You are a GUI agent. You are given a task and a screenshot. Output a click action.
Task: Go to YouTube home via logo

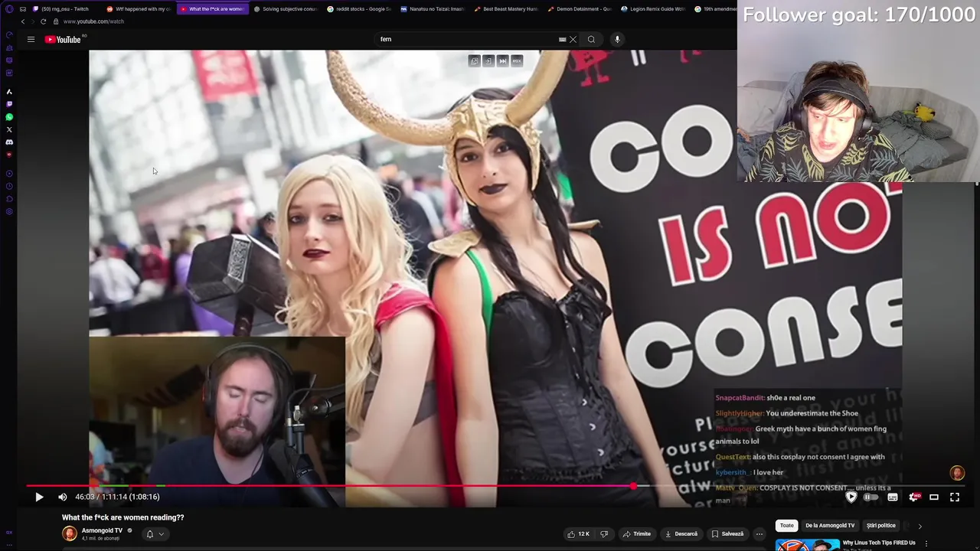pyautogui.click(x=64, y=39)
